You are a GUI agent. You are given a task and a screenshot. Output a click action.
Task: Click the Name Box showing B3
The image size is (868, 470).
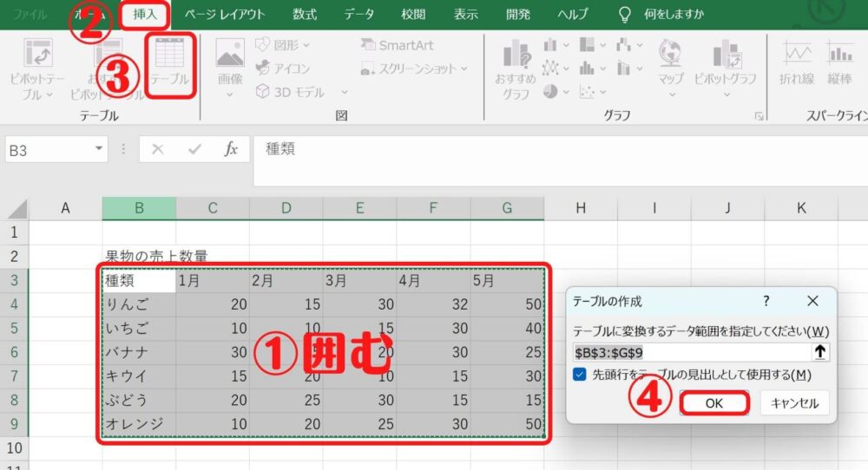tap(49, 150)
